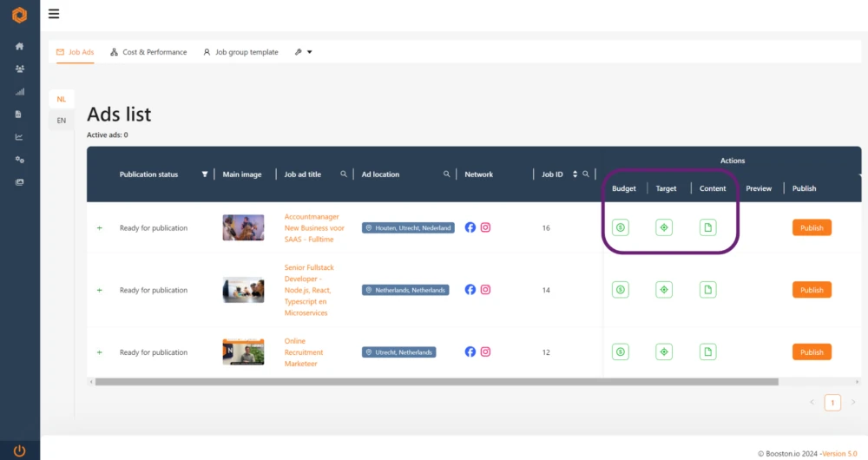Click the Target icon for job ID 14
The image size is (868, 460).
coord(664,290)
